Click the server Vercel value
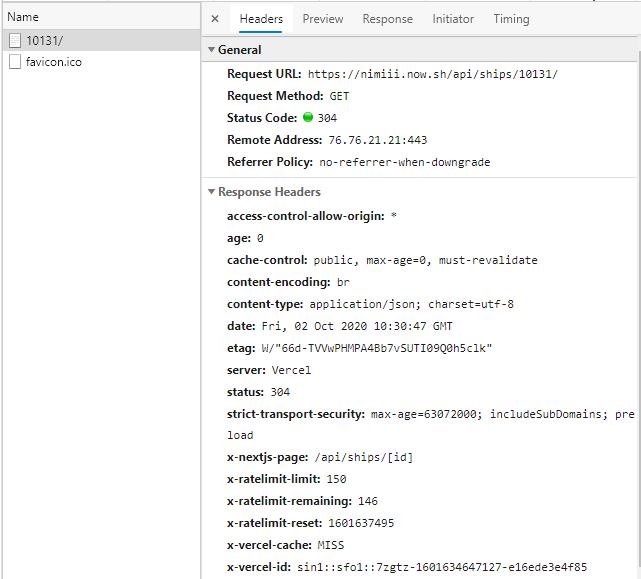 point(291,370)
